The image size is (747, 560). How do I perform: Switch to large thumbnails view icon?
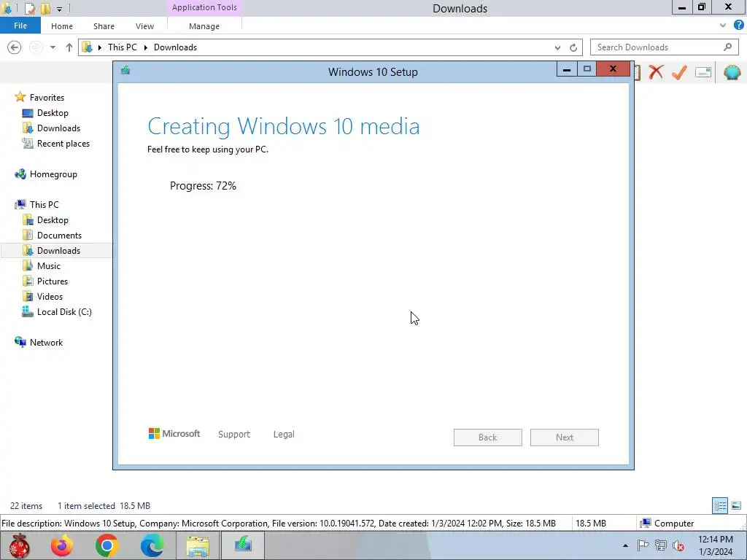(736, 506)
